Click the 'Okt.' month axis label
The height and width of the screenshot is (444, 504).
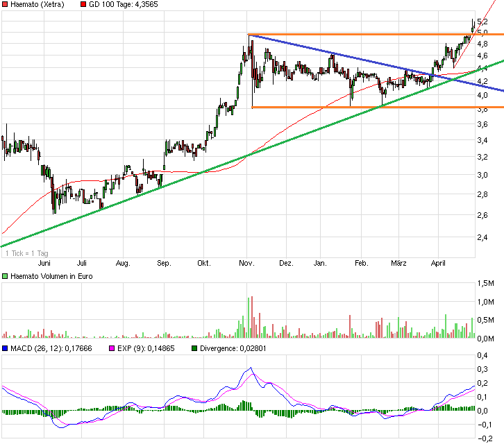204,264
